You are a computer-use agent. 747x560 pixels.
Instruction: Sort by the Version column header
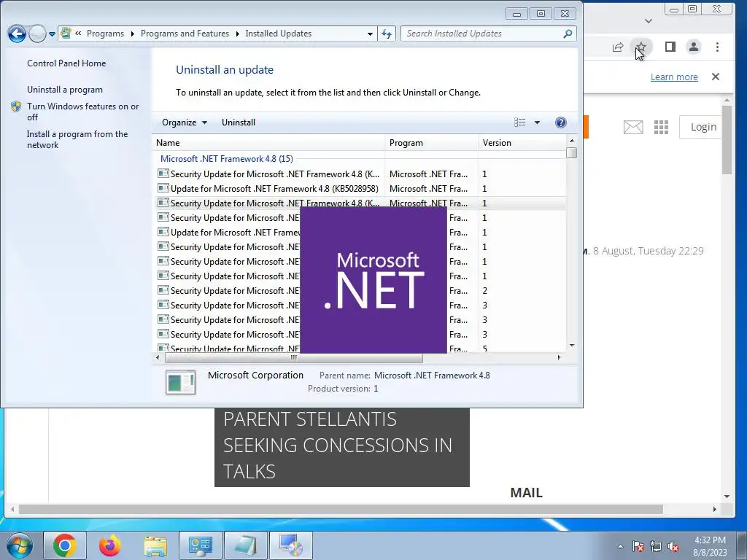tap(522, 143)
